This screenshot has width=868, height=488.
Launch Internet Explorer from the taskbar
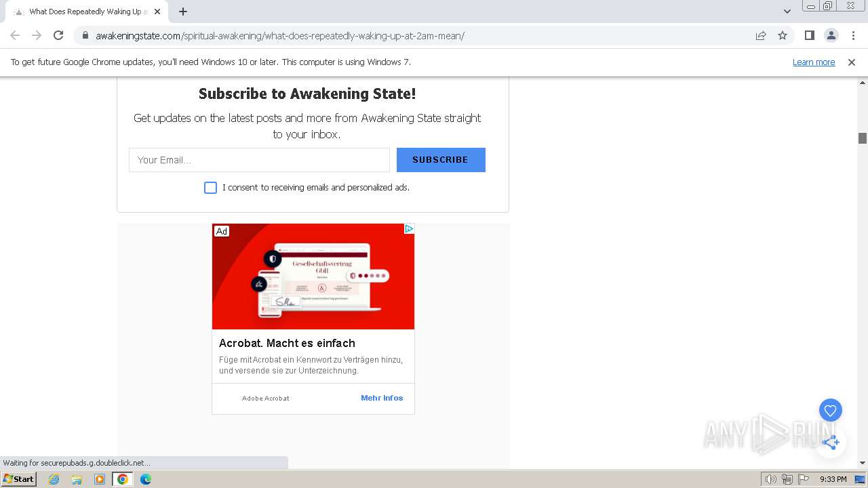click(54, 479)
